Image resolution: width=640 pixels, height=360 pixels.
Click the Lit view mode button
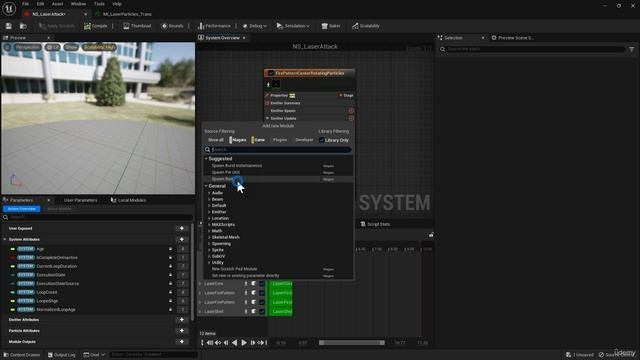53,47
